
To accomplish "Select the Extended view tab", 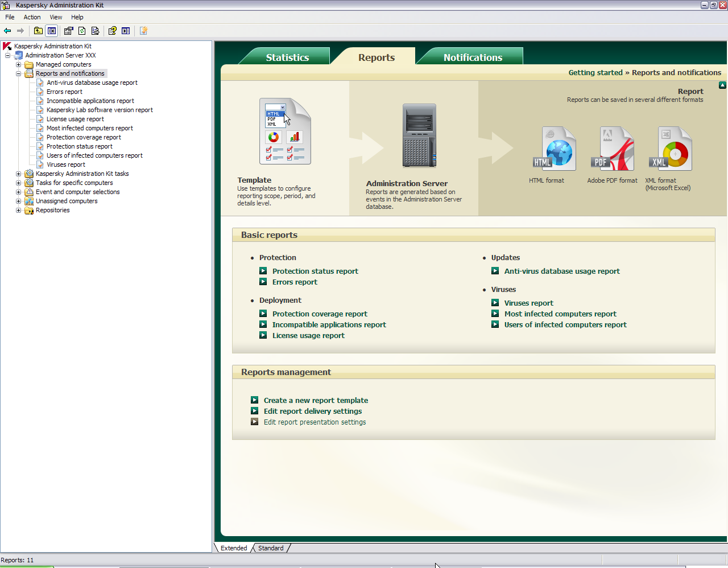I will pos(234,548).
